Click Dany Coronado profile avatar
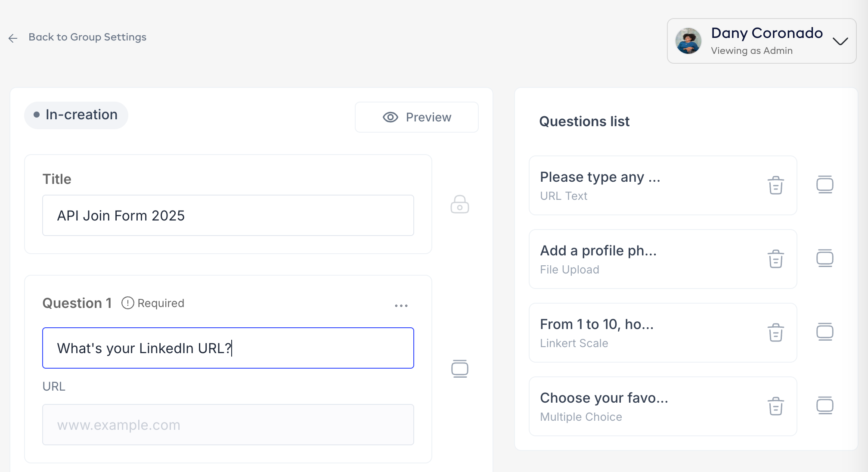 pos(688,41)
